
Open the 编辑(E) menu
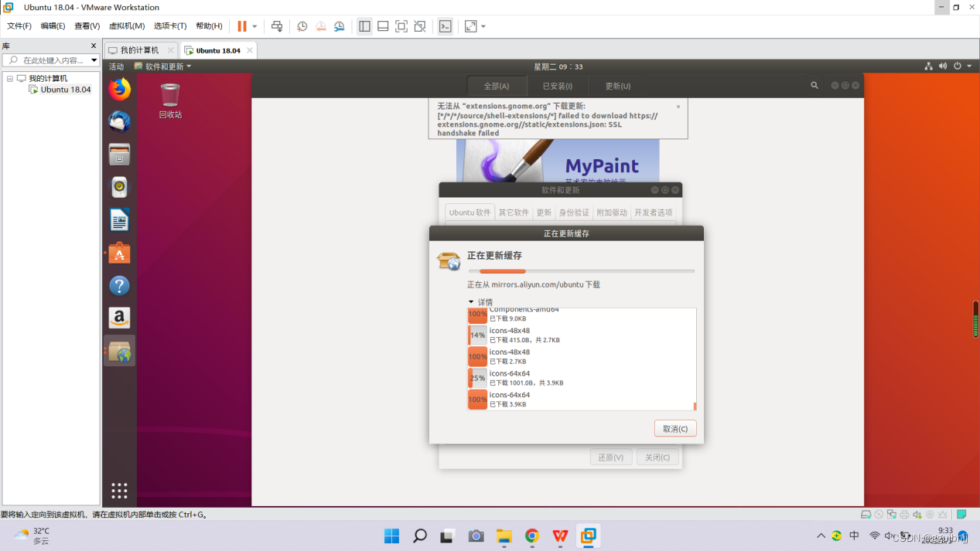(x=53, y=26)
